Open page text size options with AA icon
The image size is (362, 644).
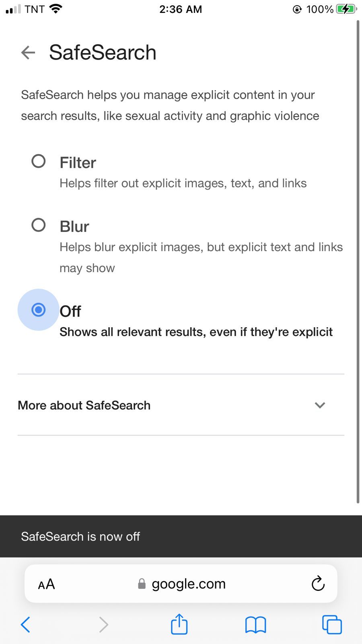click(x=46, y=584)
